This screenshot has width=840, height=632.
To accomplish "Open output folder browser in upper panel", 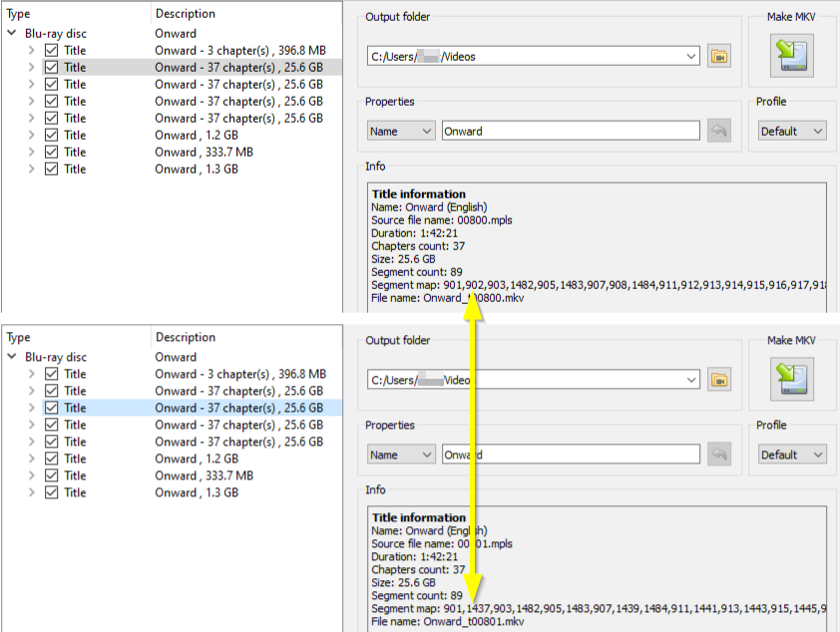I will pyautogui.click(x=719, y=56).
